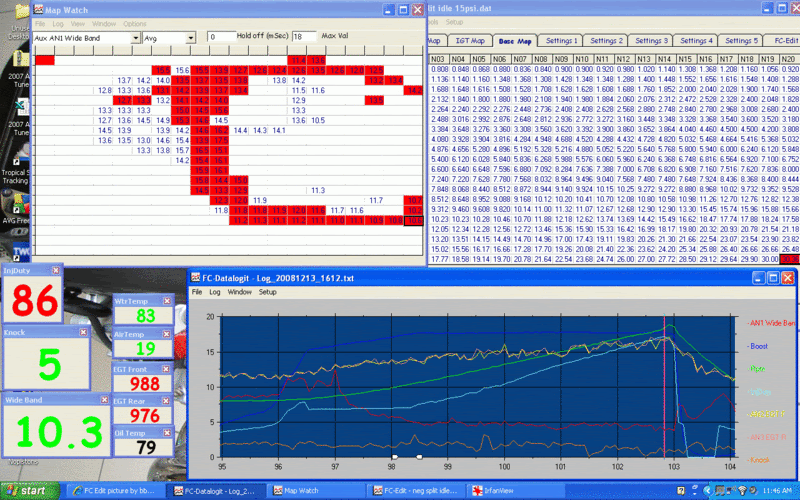Close the InjDuty gauge window
Viewport: 800px width, 500px height.
(x=56, y=270)
